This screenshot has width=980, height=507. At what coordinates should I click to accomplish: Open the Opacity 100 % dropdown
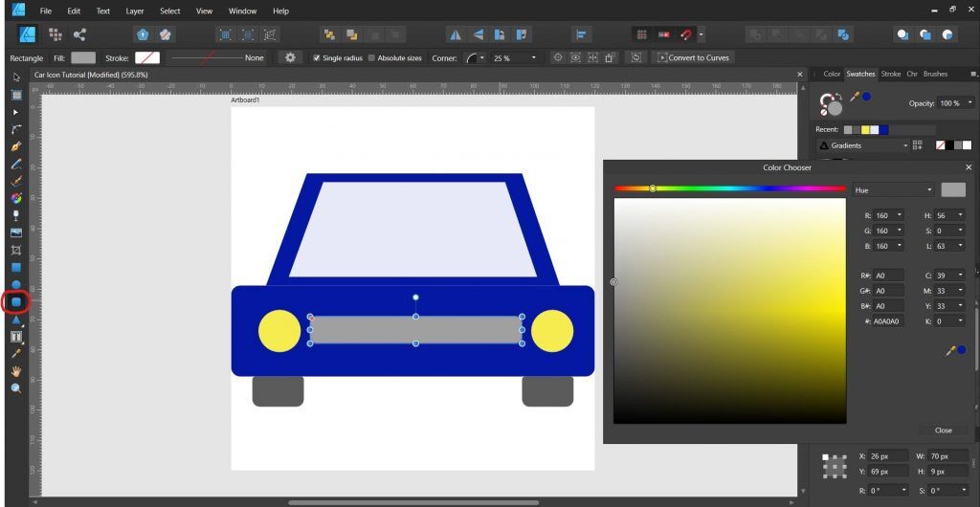coord(955,103)
